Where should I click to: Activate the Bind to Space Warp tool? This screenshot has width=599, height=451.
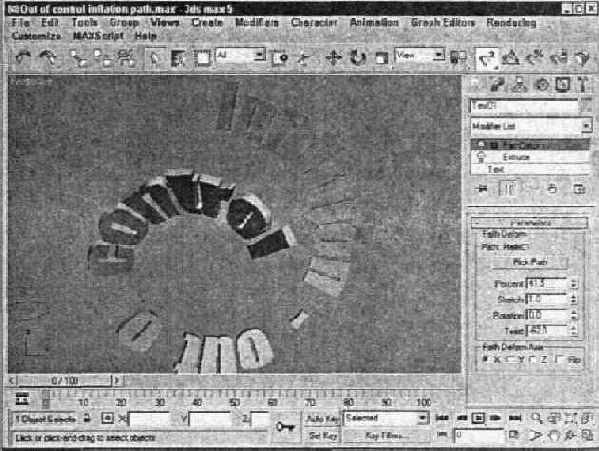click(126, 58)
